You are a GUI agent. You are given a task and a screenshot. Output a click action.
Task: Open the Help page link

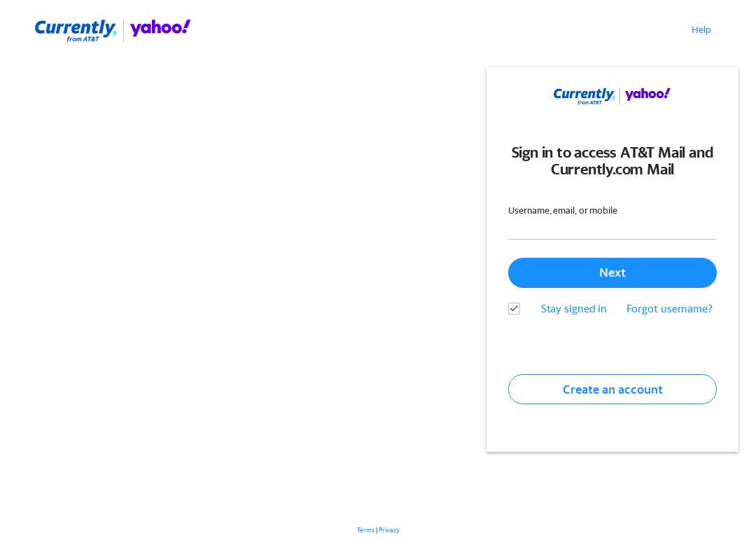701,30
